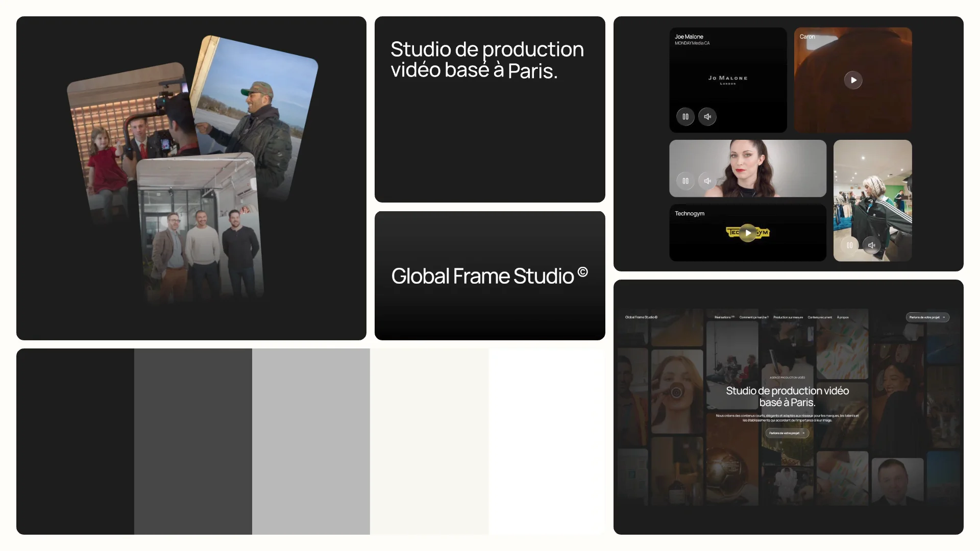Select the darkest charcoal palette swatch

pos(75,441)
